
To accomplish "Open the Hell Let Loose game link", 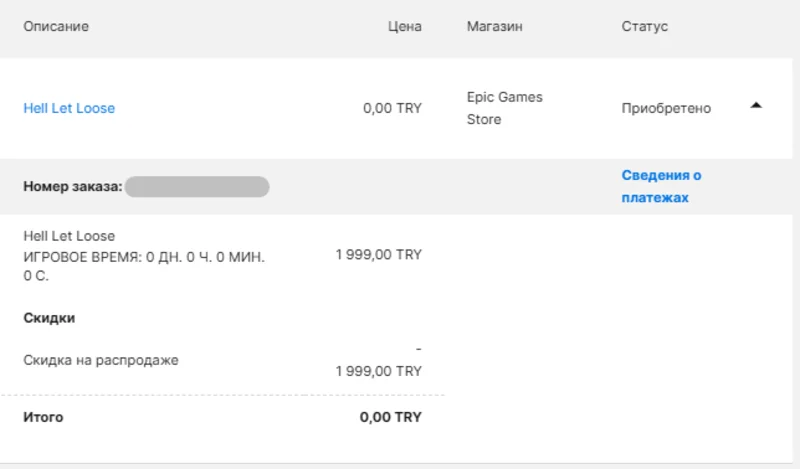I will (69, 108).
